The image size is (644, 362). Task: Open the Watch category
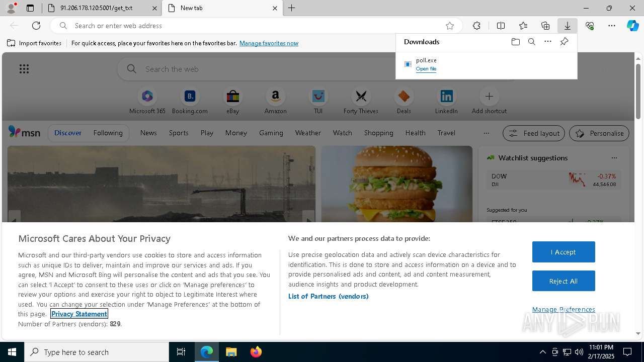coord(342,133)
